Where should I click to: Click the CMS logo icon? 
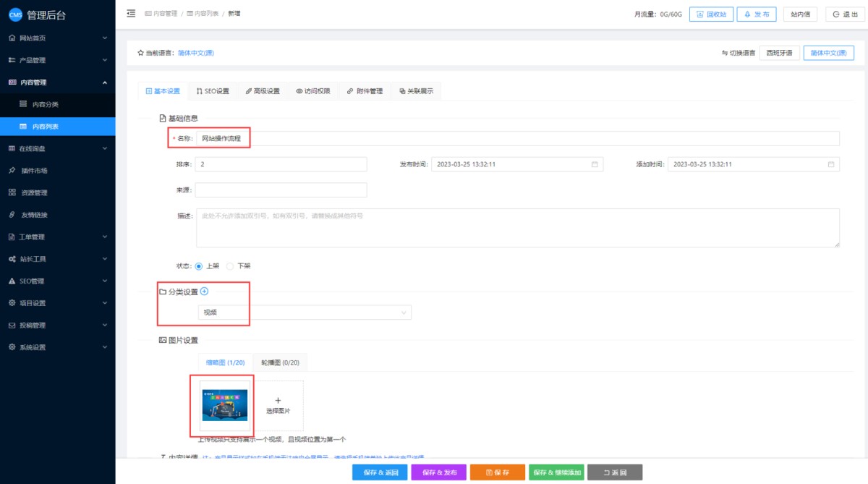15,15
